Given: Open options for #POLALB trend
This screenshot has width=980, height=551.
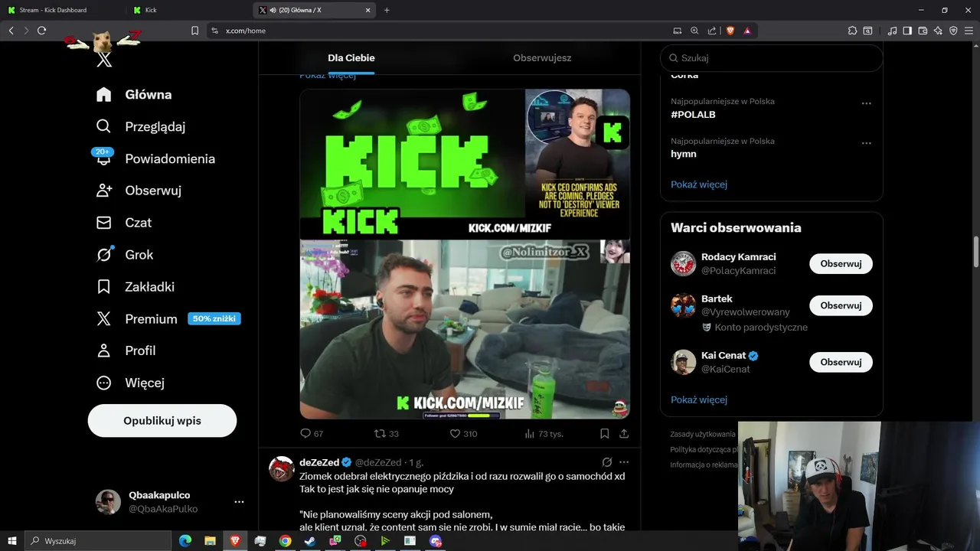Looking at the screenshot, I should click(x=867, y=103).
